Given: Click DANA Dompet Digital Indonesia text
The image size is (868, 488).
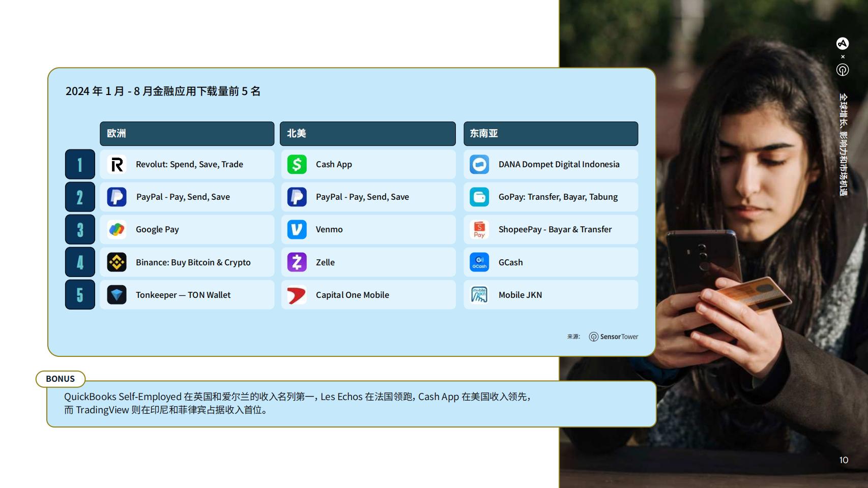Looking at the screenshot, I should pos(559,164).
